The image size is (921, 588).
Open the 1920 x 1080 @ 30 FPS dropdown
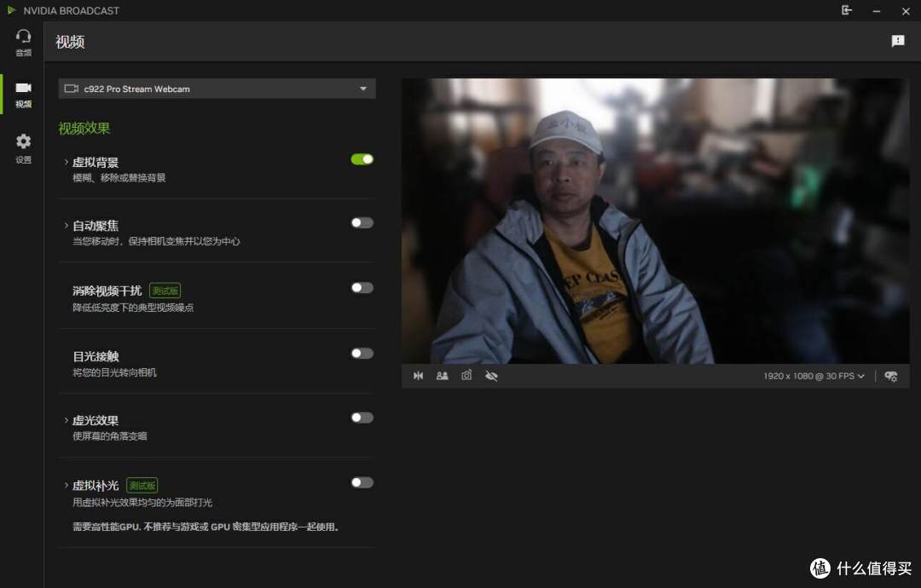coord(814,376)
